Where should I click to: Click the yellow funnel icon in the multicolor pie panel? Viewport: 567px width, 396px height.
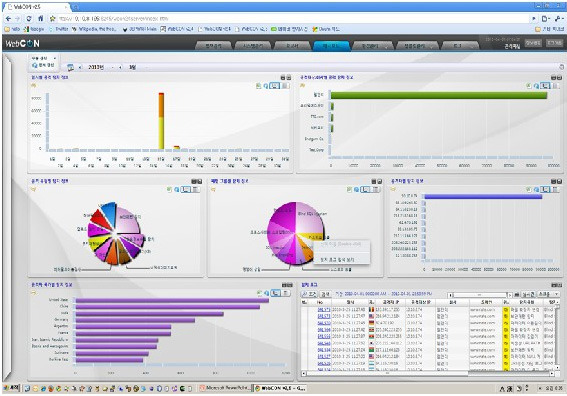tap(34, 189)
